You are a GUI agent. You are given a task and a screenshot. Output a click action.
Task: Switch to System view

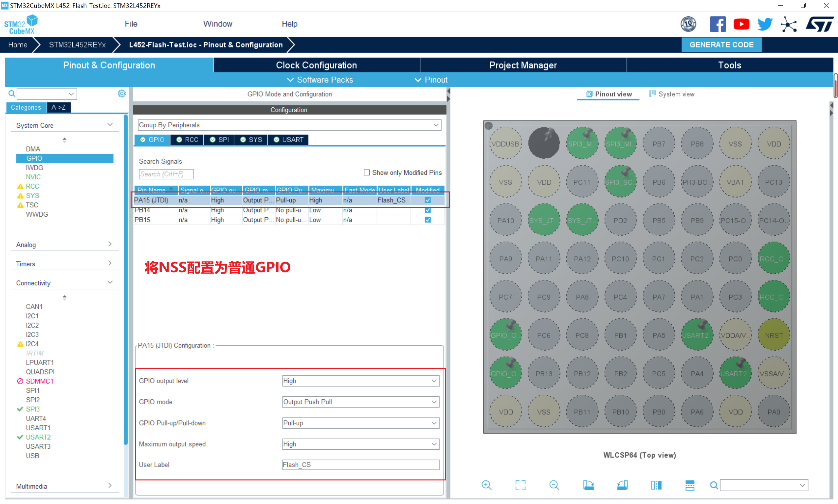(672, 94)
